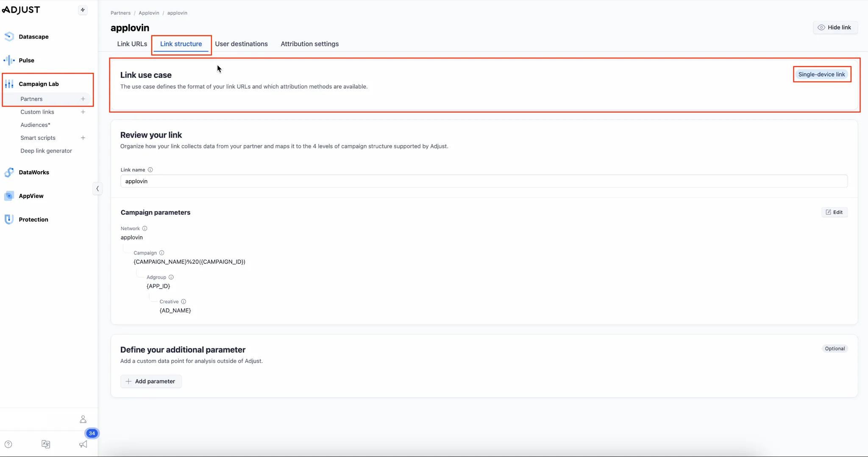Click the Adjust logo
Screen dimensions: 868x457
21,10
